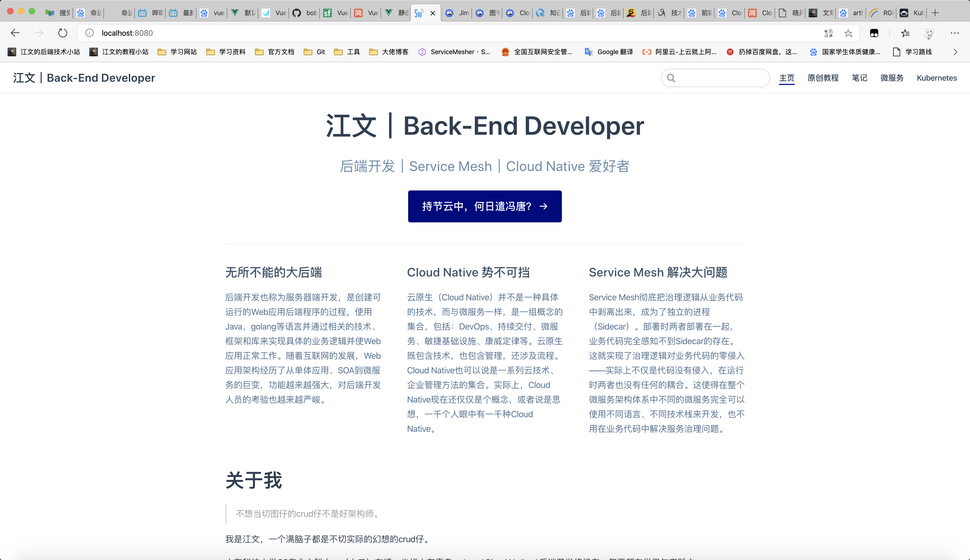This screenshot has height=560, width=970.
Task: Click site info icon in address bar
Action: point(90,33)
